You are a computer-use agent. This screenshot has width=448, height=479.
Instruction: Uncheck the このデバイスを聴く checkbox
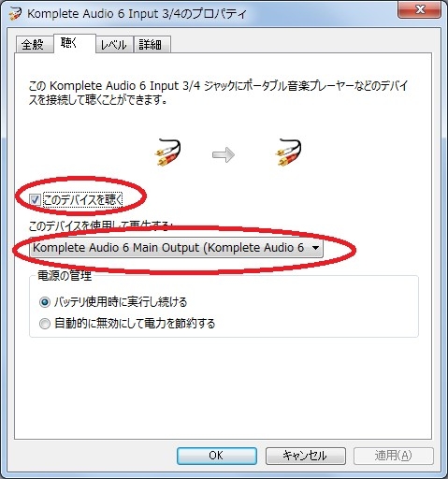point(35,199)
